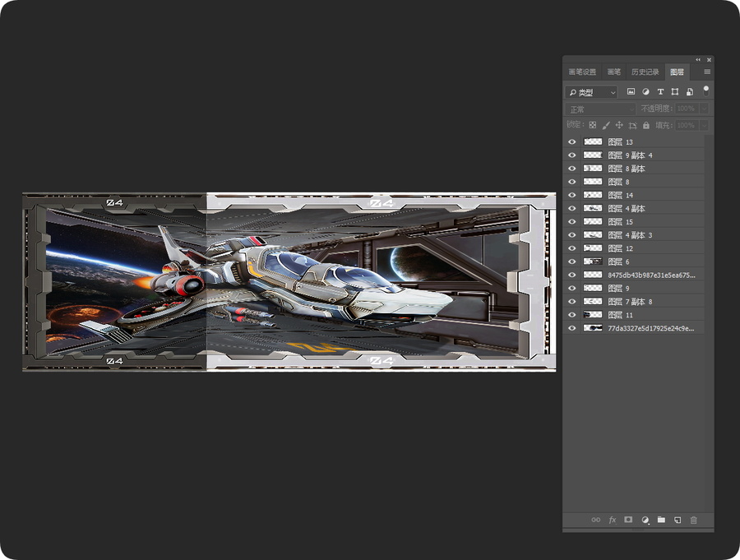The height and width of the screenshot is (560, 740).
Task: Click thumbnail of 图层 6
Action: coord(593,261)
